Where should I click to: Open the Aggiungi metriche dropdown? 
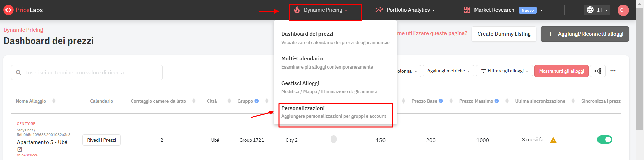pos(448,71)
